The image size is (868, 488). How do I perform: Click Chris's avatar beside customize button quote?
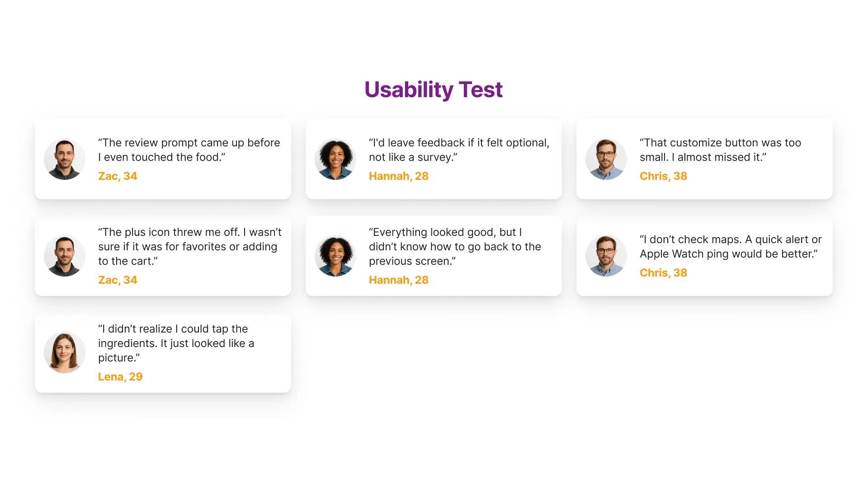(x=606, y=159)
